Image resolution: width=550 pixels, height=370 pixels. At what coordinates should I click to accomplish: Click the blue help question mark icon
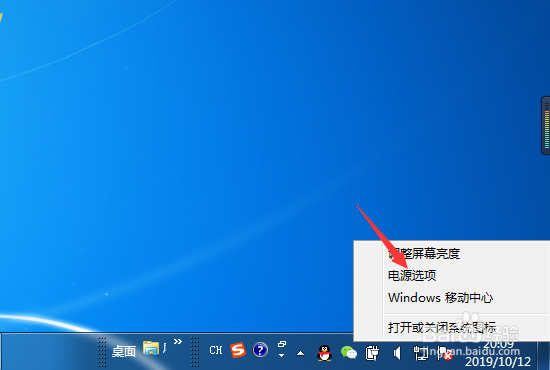tap(260, 350)
